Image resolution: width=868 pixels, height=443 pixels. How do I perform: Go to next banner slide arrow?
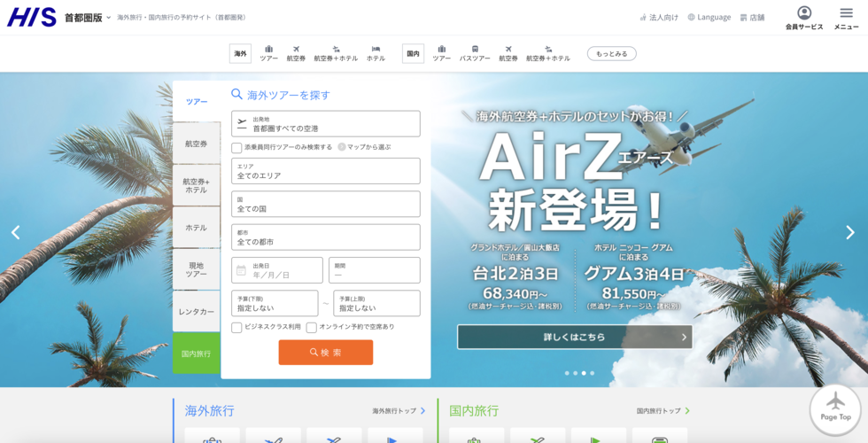pyautogui.click(x=850, y=232)
